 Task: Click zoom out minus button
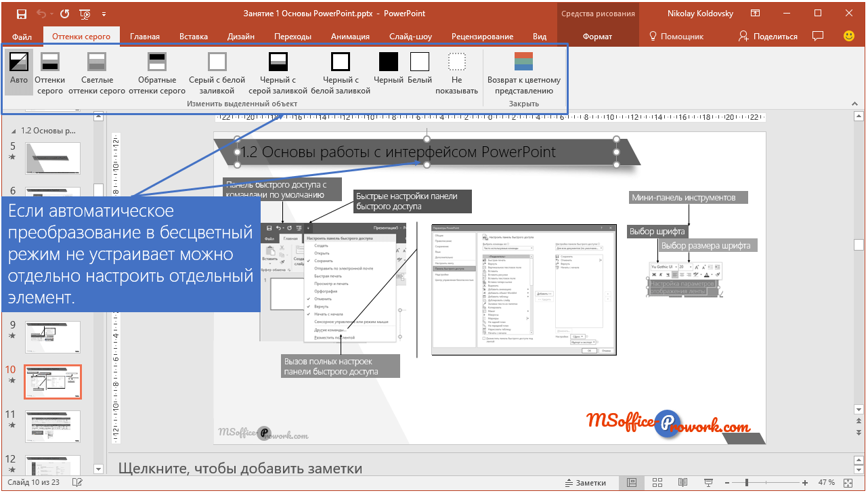727,483
